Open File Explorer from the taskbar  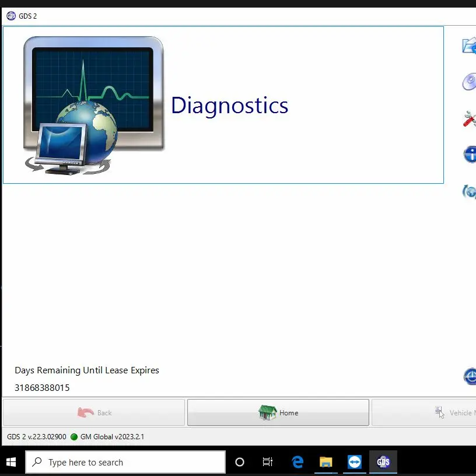[x=325, y=461]
